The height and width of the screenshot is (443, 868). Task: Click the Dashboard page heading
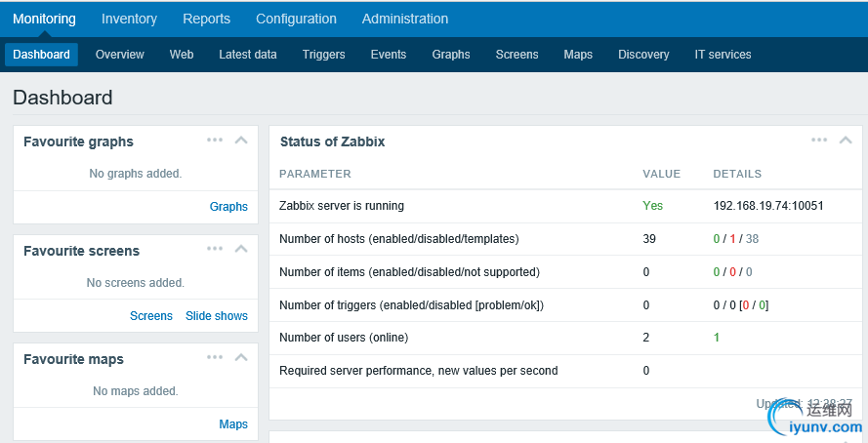click(62, 98)
